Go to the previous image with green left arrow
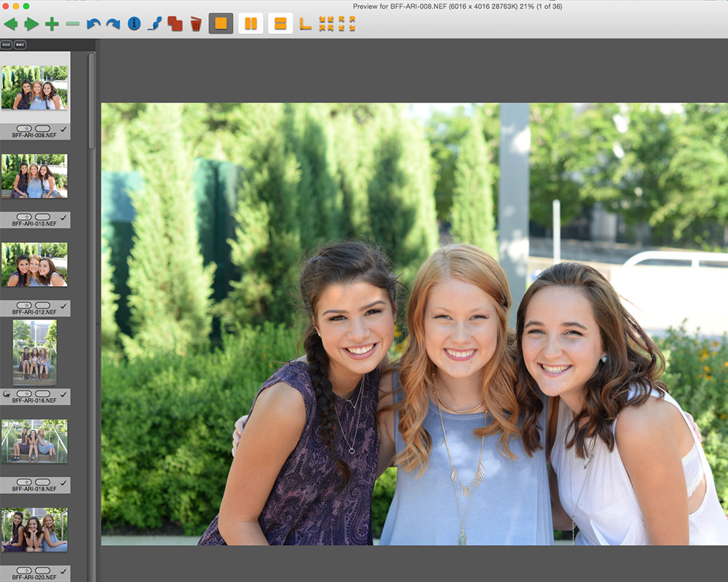Image resolution: width=728 pixels, height=582 pixels. click(13, 23)
